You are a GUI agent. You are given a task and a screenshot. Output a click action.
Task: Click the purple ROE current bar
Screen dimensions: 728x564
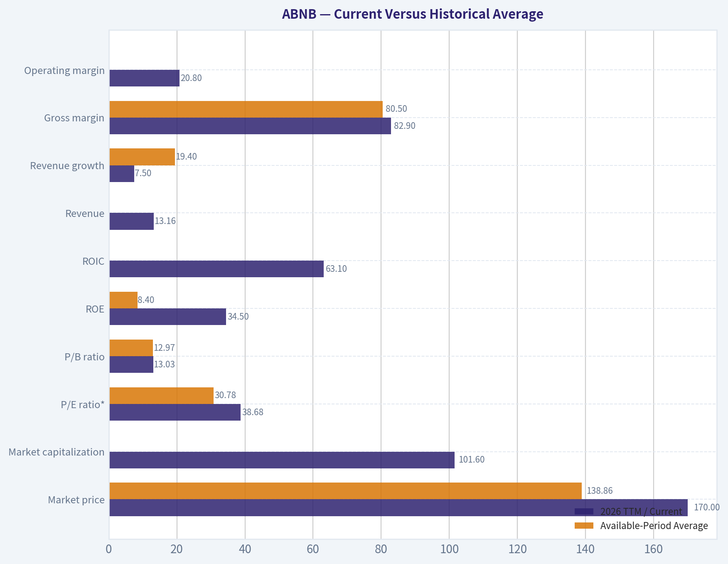tap(168, 317)
